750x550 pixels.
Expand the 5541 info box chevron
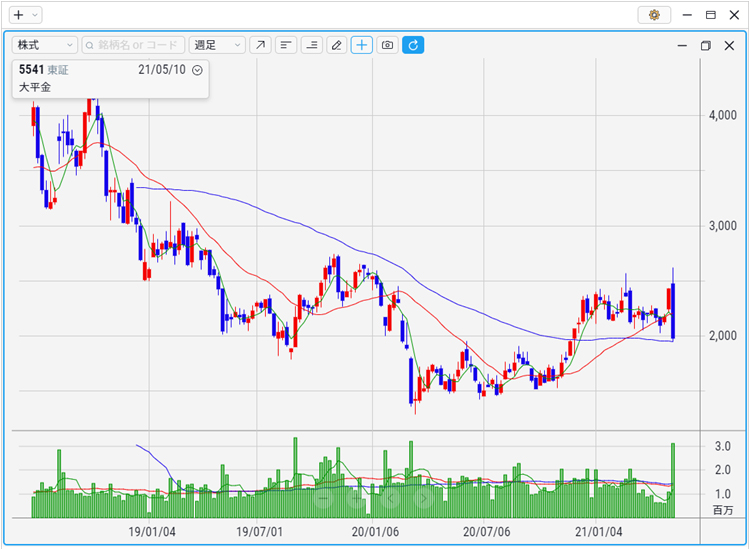tap(197, 70)
